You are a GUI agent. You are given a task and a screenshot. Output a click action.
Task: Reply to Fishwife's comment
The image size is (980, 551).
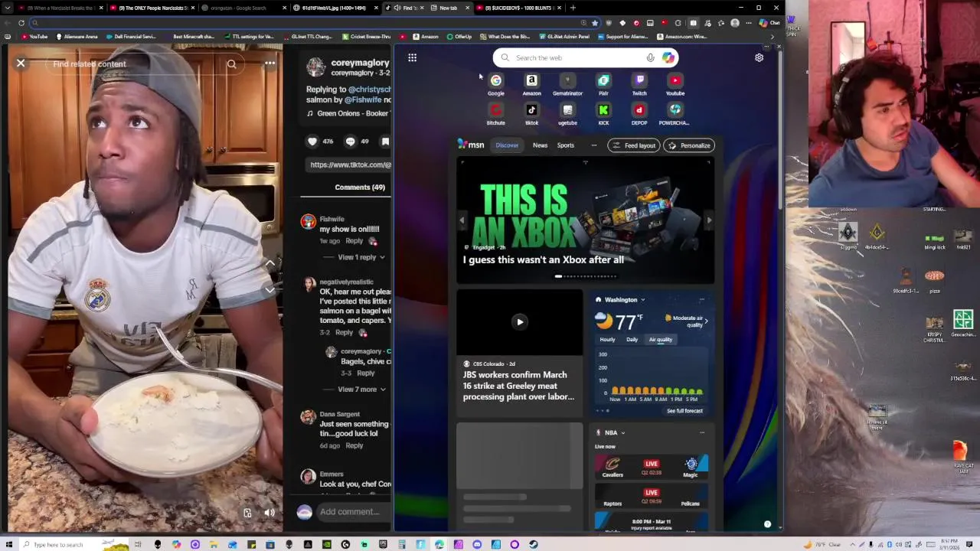[x=354, y=241]
